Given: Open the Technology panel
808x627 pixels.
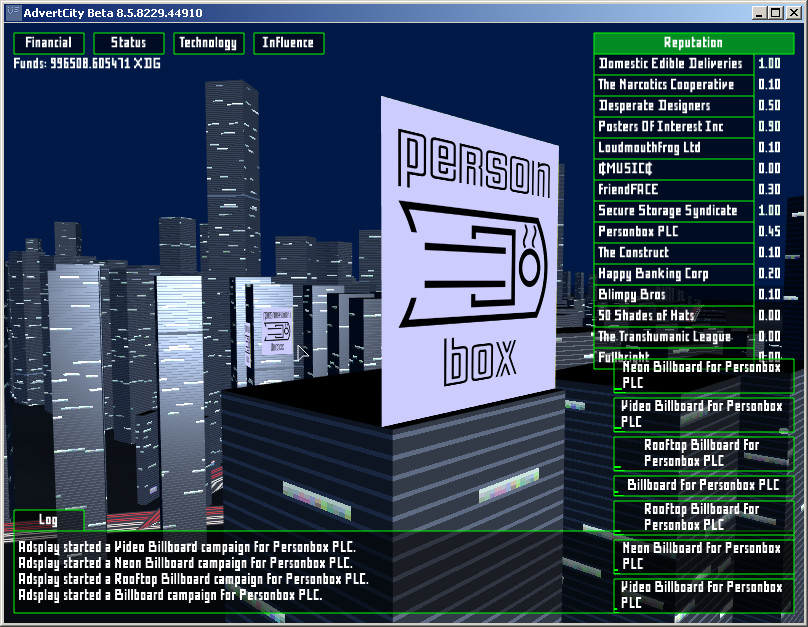Looking at the screenshot, I should click(x=208, y=43).
